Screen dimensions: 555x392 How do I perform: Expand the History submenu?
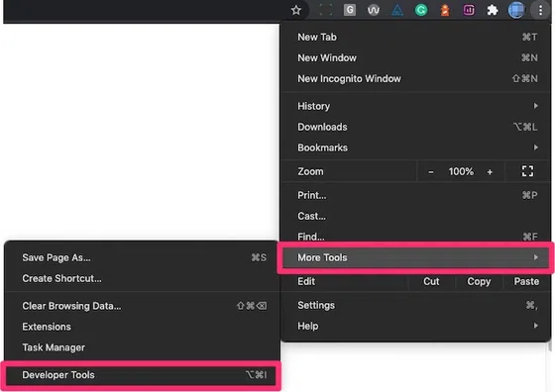416,106
